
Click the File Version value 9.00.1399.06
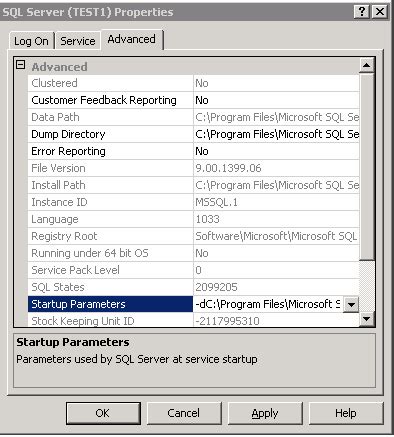tap(276, 168)
